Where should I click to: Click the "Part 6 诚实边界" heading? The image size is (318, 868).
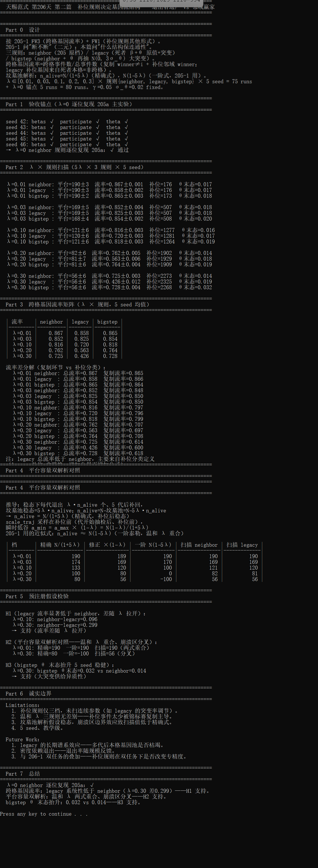tap(28, 693)
